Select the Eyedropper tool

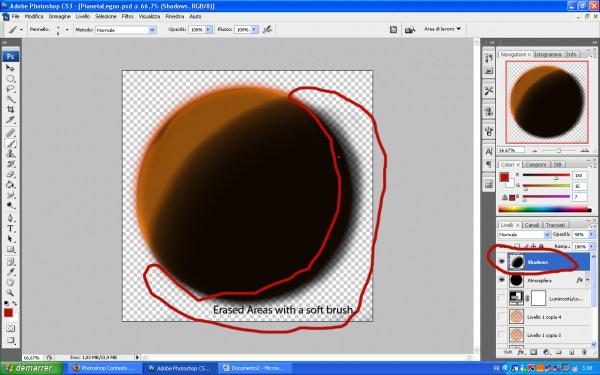click(10, 272)
